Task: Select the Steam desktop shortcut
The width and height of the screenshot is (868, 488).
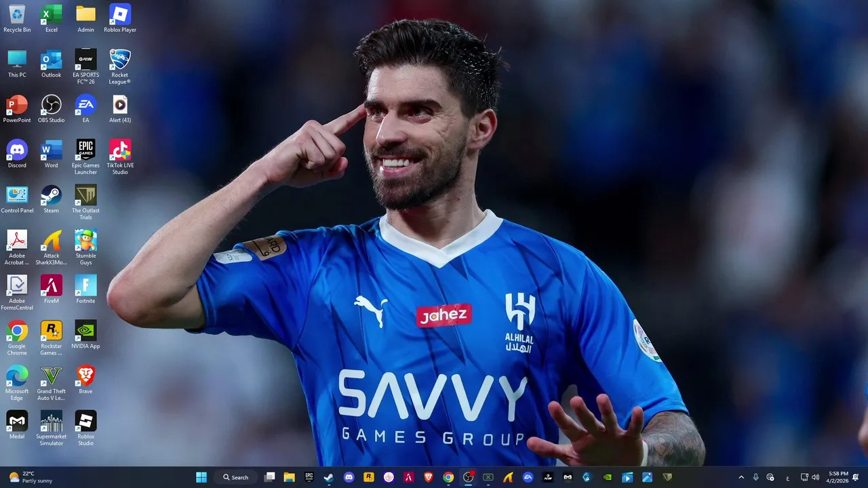Action: (x=52, y=199)
